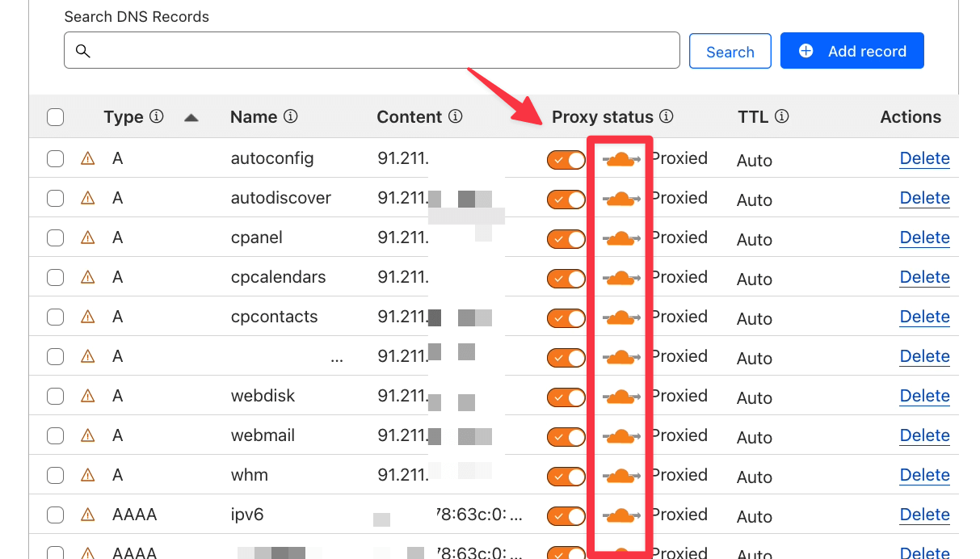
Task: Click the TTL header info icon
Action: [783, 116]
